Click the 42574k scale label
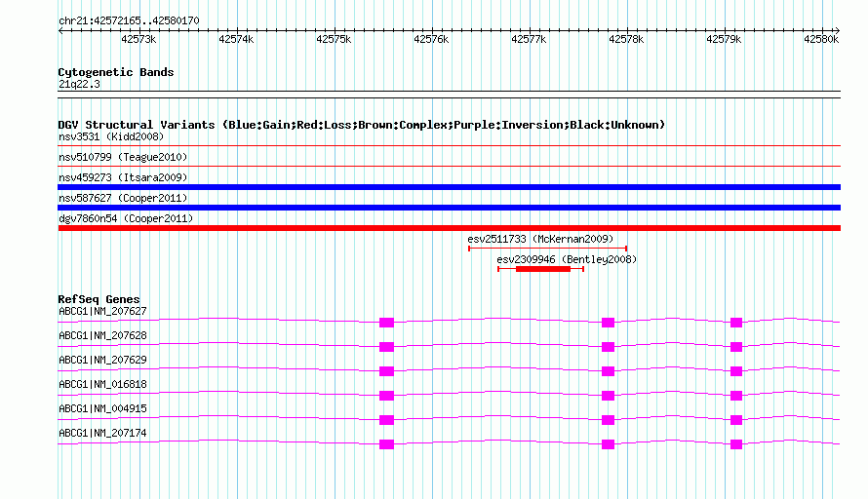This screenshot has height=499, width=868. click(236, 39)
